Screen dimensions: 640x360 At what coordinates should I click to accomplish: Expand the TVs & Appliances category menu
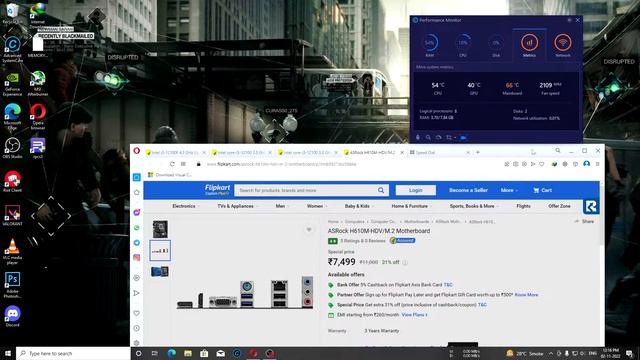tap(237, 206)
